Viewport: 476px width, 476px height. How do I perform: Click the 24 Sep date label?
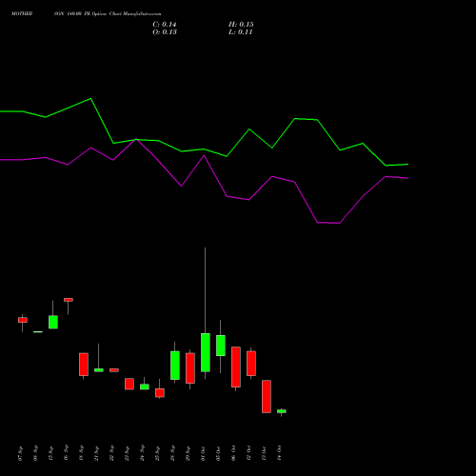coord(143,453)
